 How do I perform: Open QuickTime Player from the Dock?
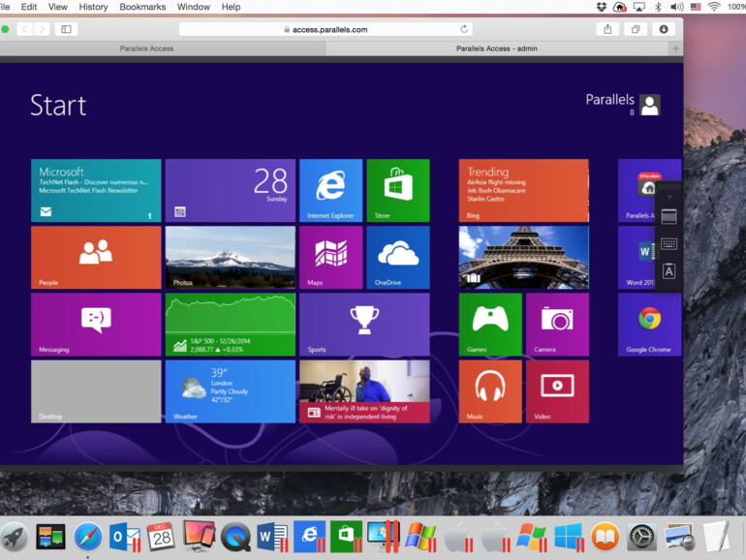click(235, 538)
